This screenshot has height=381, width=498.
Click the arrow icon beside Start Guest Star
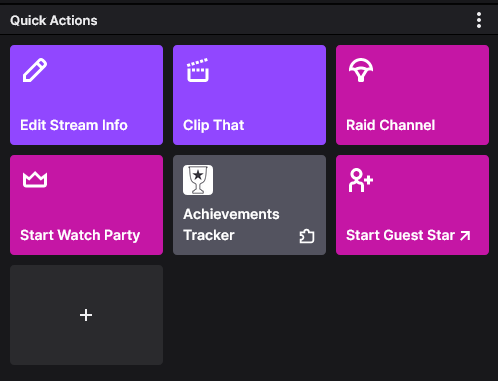click(465, 236)
